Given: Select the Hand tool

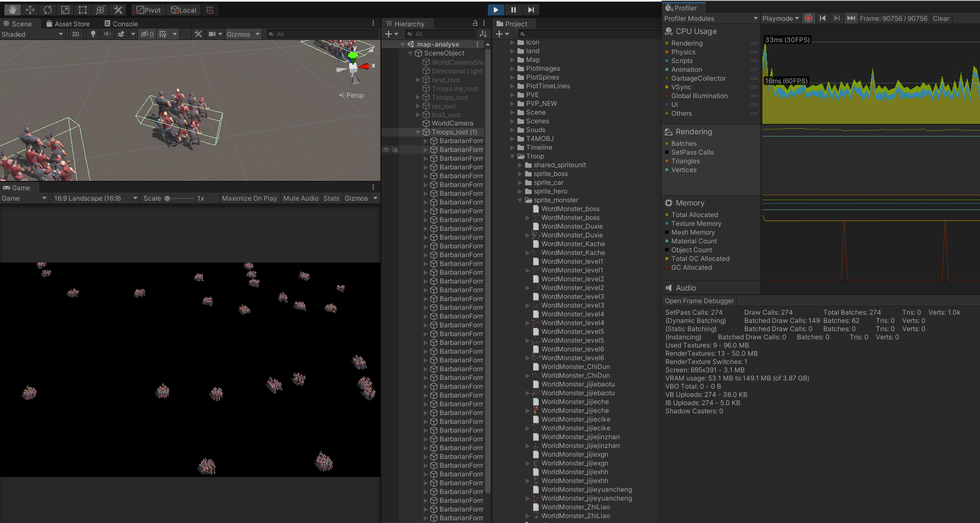Looking at the screenshot, I should [x=12, y=10].
